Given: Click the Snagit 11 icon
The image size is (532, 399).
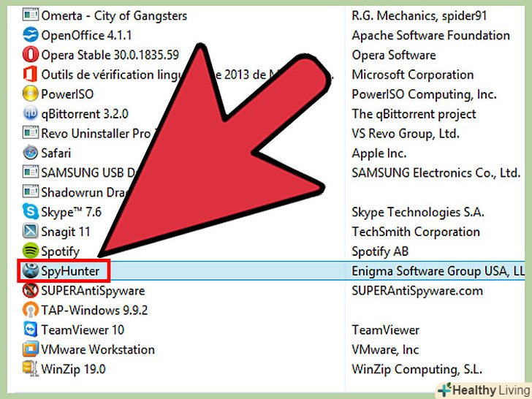Looking at the screenshot, I should (31, 232).
